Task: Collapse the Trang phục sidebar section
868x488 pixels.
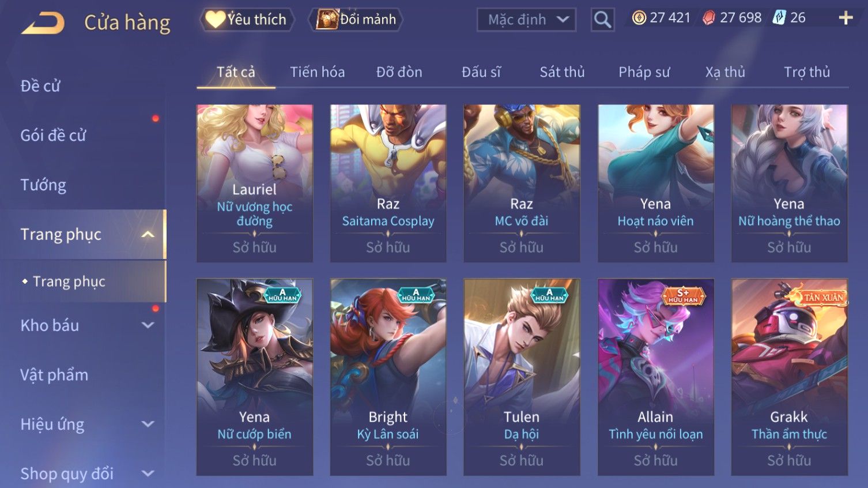Action: click(x=148, y=234)
